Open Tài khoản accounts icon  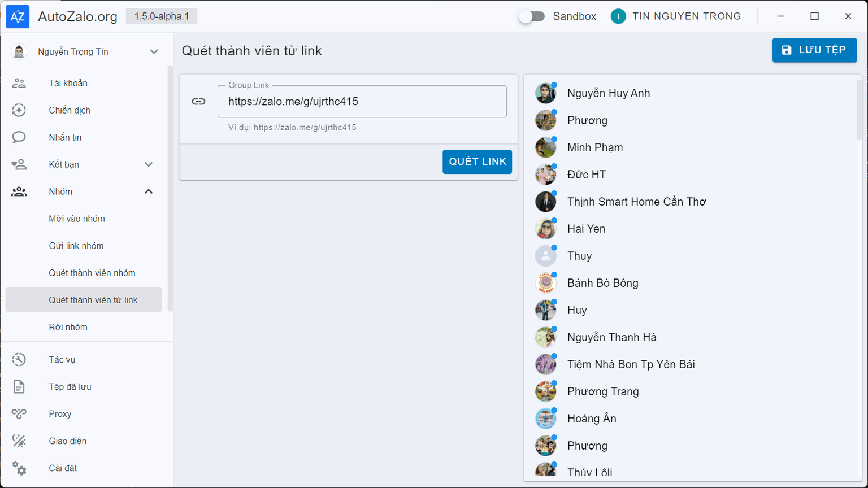(19, 83)
